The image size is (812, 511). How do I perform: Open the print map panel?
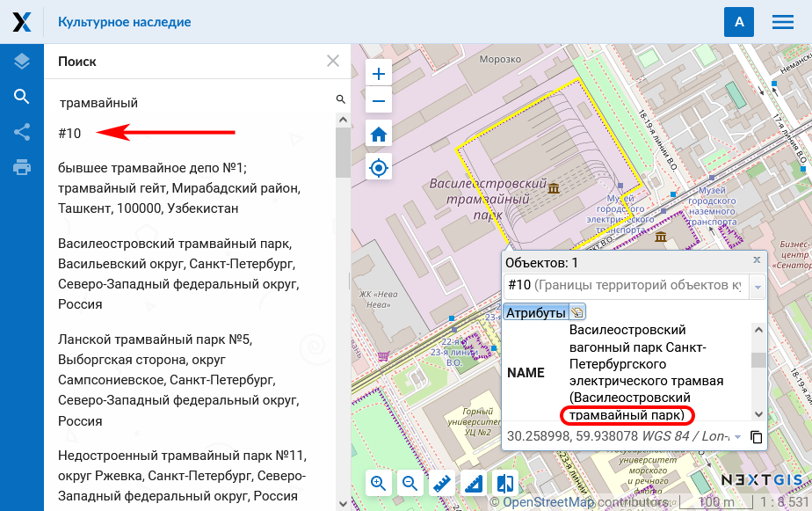click(22, 167)
